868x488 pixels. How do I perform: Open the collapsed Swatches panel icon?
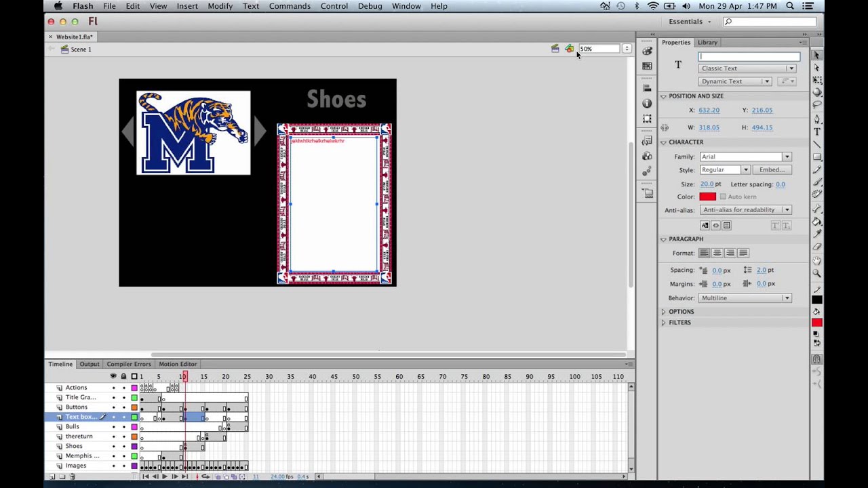(x=647, y=65)
